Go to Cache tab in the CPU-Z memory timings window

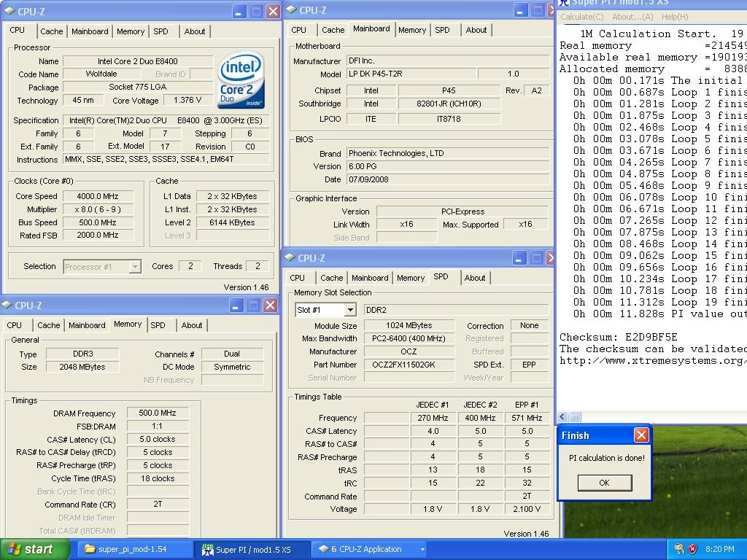point(49,325)
